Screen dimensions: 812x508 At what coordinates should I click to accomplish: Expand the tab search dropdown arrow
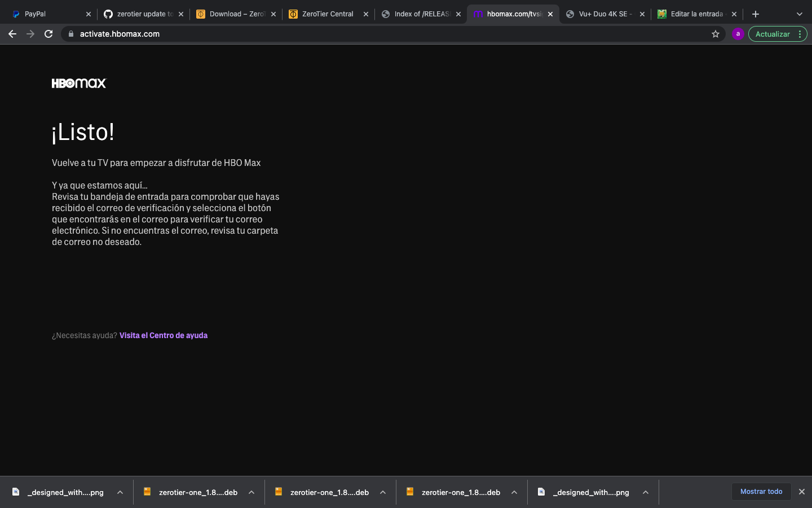pos(799,14)
